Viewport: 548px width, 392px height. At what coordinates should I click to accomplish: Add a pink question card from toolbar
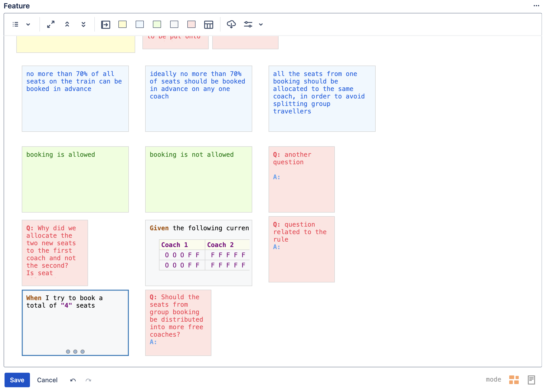coord(191,24)
